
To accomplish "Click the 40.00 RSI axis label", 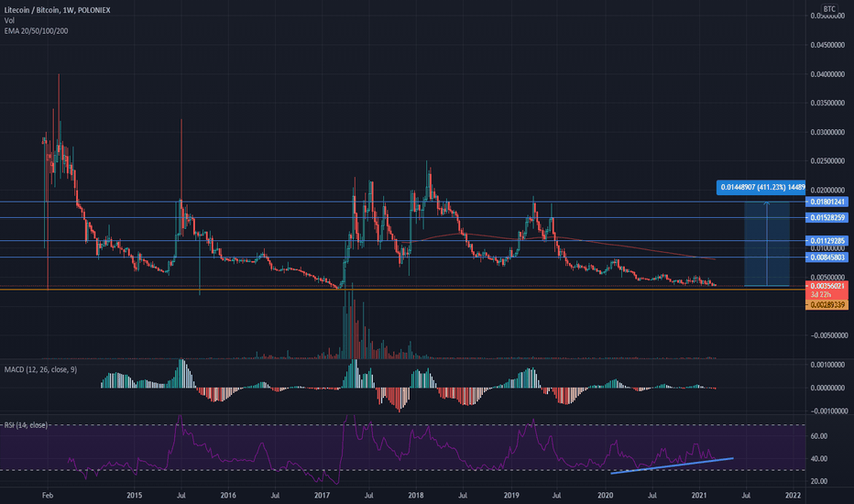I will 819,459.
